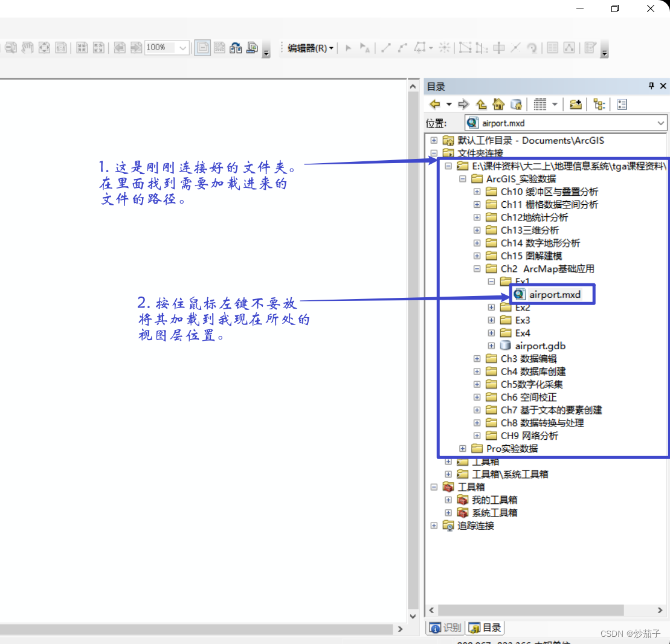Click the Split Tool icon

(x=516, y=48)
